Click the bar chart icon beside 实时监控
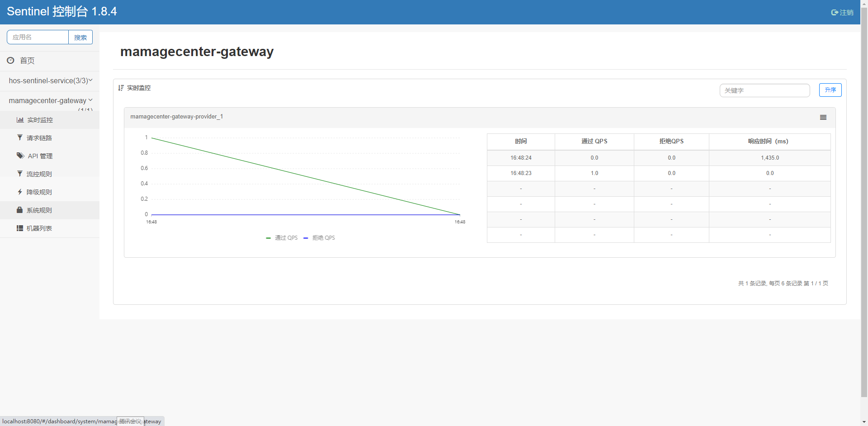 (x=20, y=120)
